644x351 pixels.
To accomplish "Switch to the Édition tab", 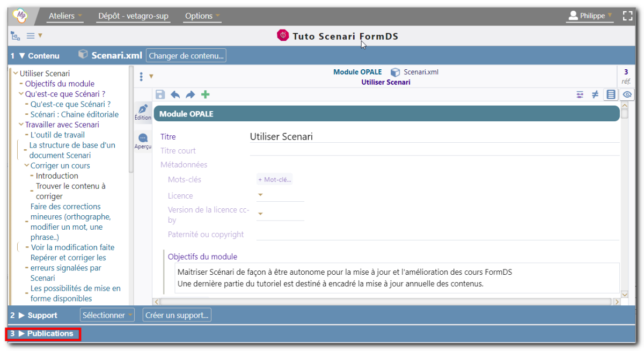I will coord(143,112).
